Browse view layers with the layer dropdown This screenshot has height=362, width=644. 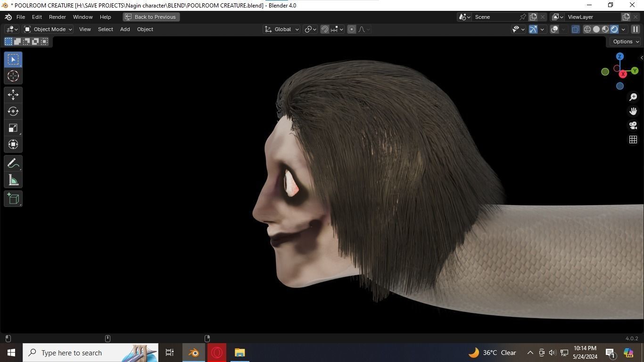(557, 17)
